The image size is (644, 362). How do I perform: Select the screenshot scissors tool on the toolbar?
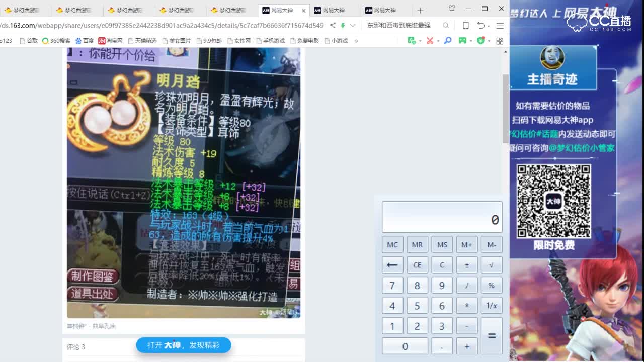(429, 41)
